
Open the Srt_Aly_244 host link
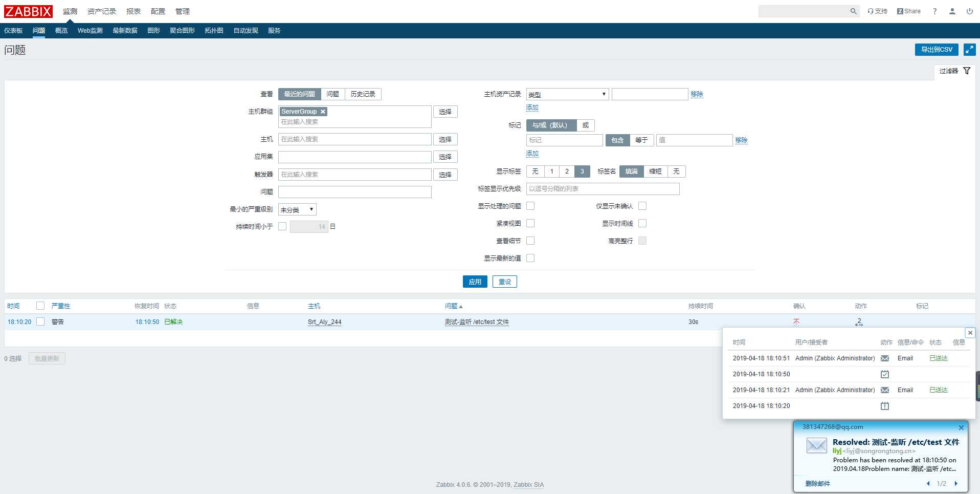pyautogui.click(x=324, y=322)
